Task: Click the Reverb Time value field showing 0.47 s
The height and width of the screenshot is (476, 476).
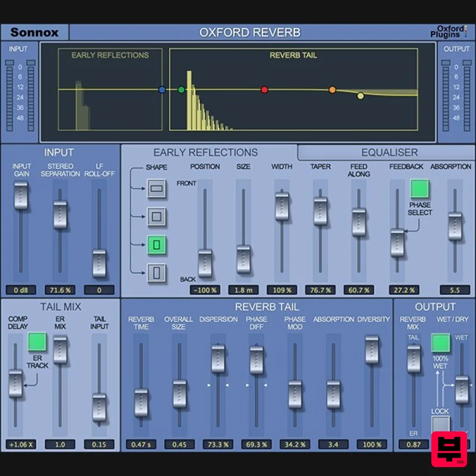Action: (x=142, y=444)
